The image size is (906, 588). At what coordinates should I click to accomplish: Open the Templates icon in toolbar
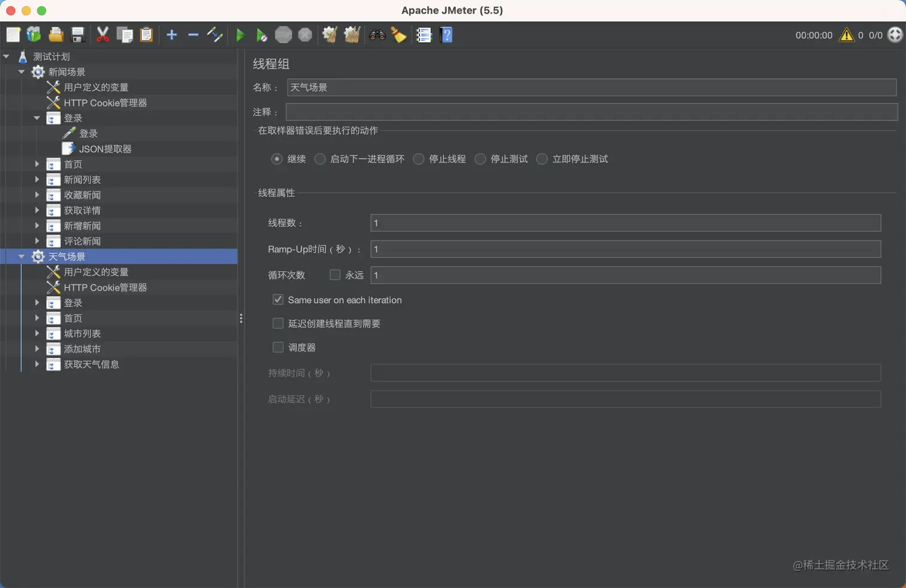pos(34,35)
